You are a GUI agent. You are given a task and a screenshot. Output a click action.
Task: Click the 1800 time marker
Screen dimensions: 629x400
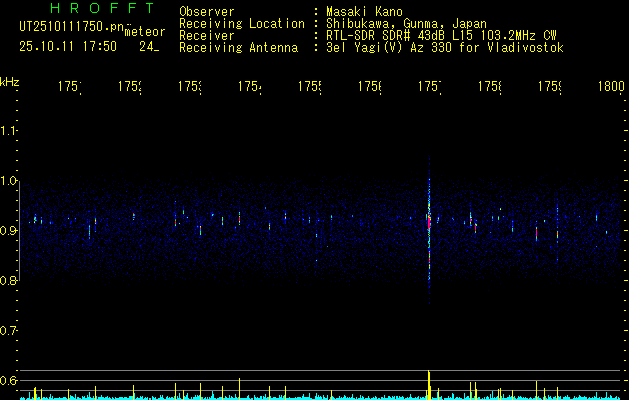(x=611, y=86)
